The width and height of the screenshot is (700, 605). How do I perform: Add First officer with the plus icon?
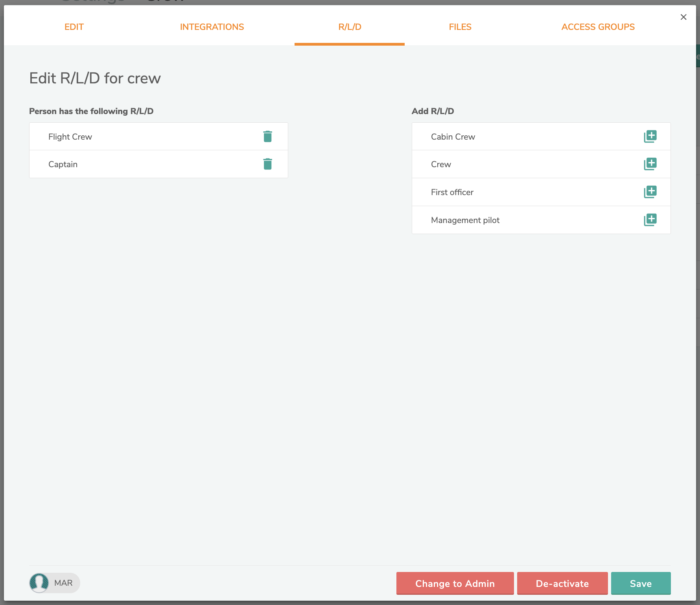tap(650, 192)
